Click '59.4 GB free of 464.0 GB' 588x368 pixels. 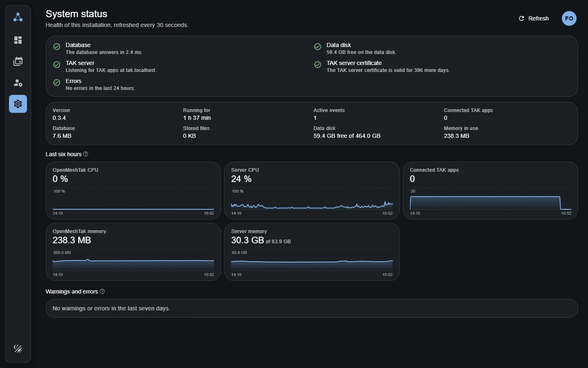347,136
